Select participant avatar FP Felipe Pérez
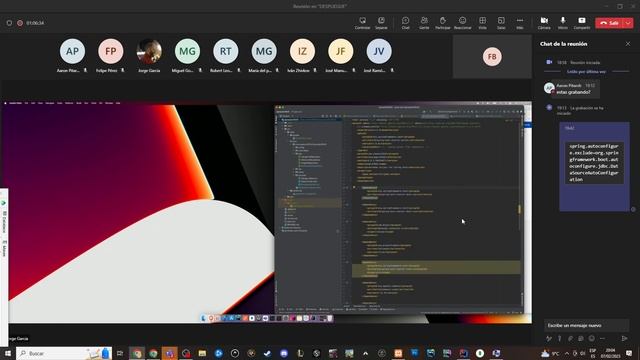The height and width of the screenshot is (360, 640). click(x=111, y=51)
